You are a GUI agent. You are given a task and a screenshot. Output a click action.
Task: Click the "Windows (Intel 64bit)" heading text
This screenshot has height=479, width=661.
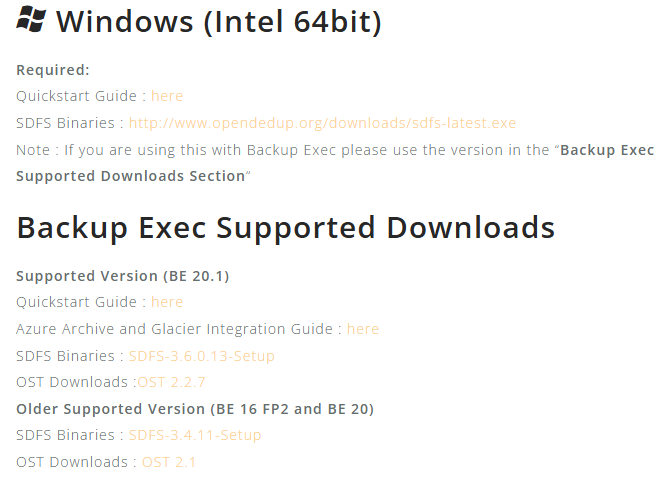[x=219, y=22]
